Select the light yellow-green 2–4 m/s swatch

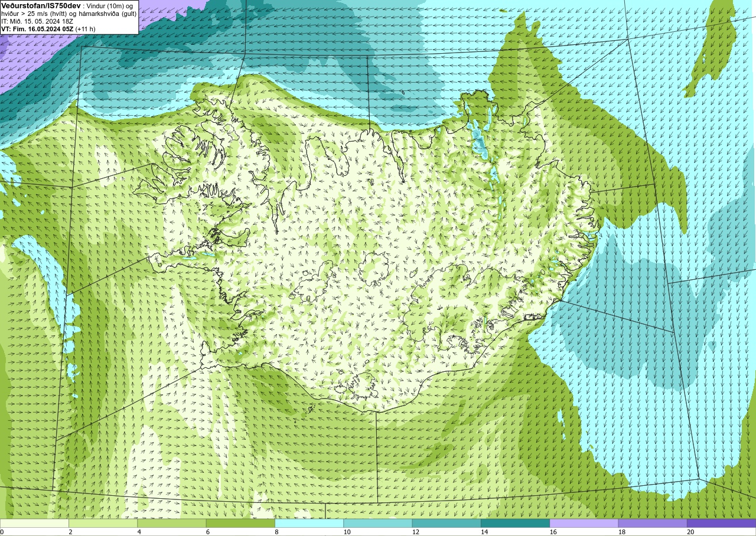pos(103,523)
